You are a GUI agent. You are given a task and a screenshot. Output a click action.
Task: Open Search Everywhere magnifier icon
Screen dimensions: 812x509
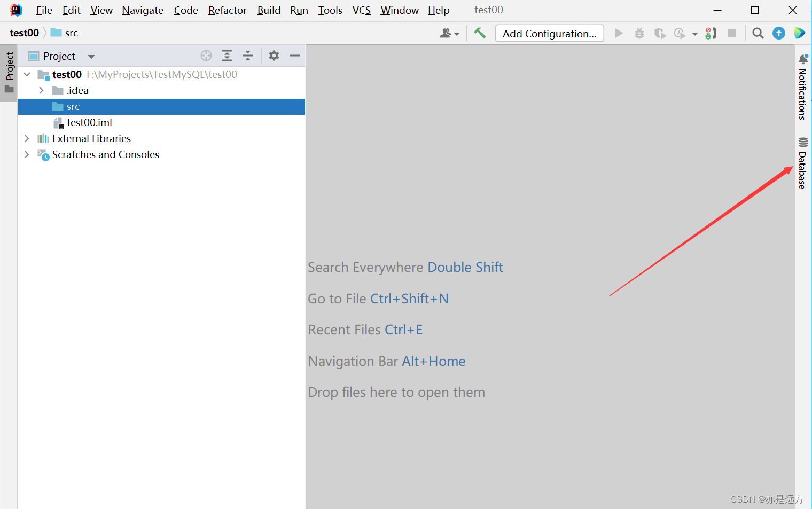(x=758, y=33)
